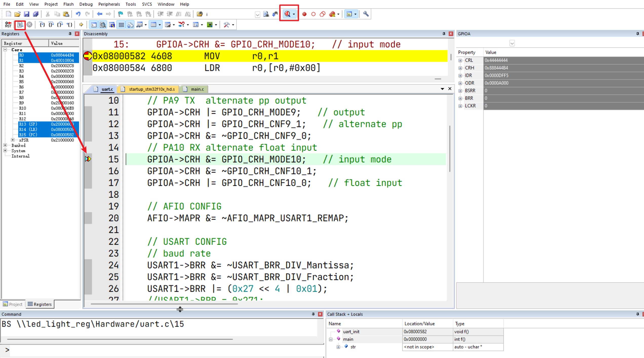Switch to the Project tab at bottom left

point(13,304)
